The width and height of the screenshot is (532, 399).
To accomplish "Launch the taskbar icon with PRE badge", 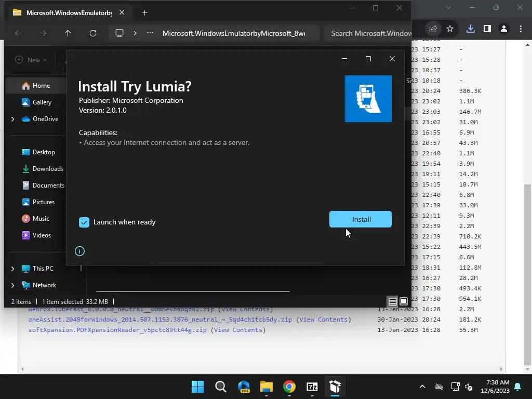I will (x=244, y=387).
